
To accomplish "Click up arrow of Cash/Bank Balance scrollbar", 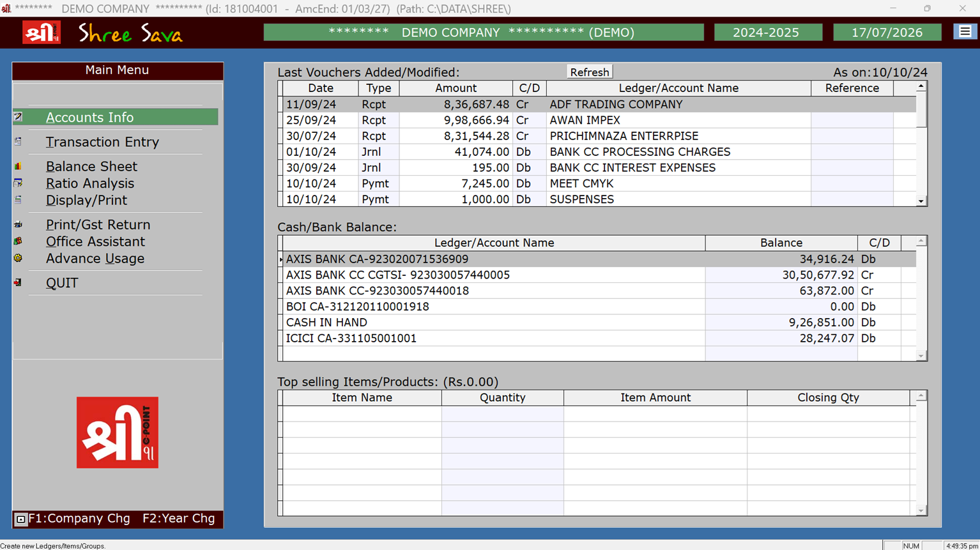I will pos(921,241).
